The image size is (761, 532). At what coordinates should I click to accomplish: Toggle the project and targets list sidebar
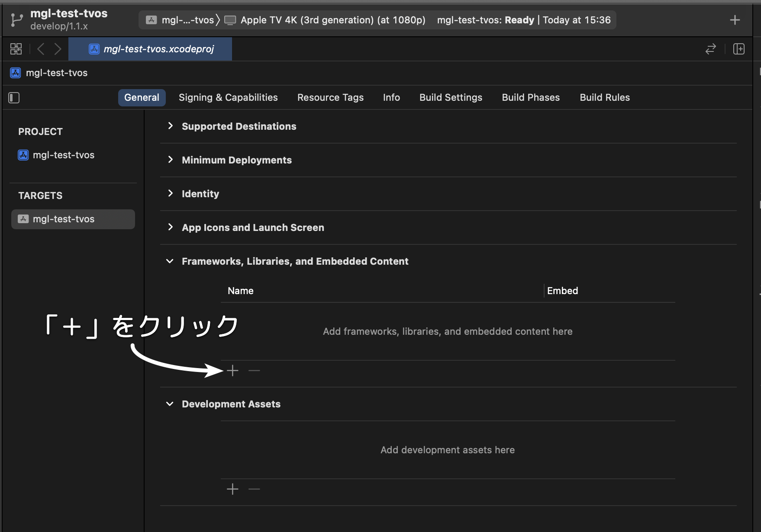14,98
